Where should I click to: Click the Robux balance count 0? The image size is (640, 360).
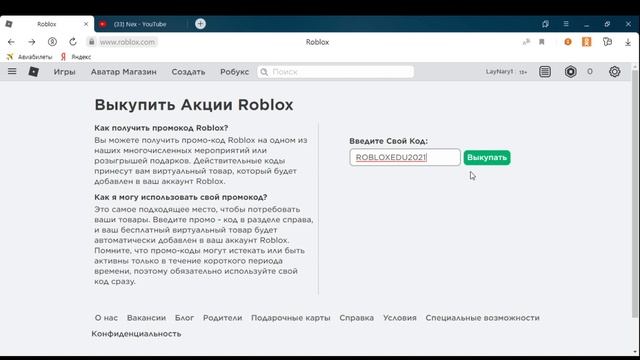point(590,72)
